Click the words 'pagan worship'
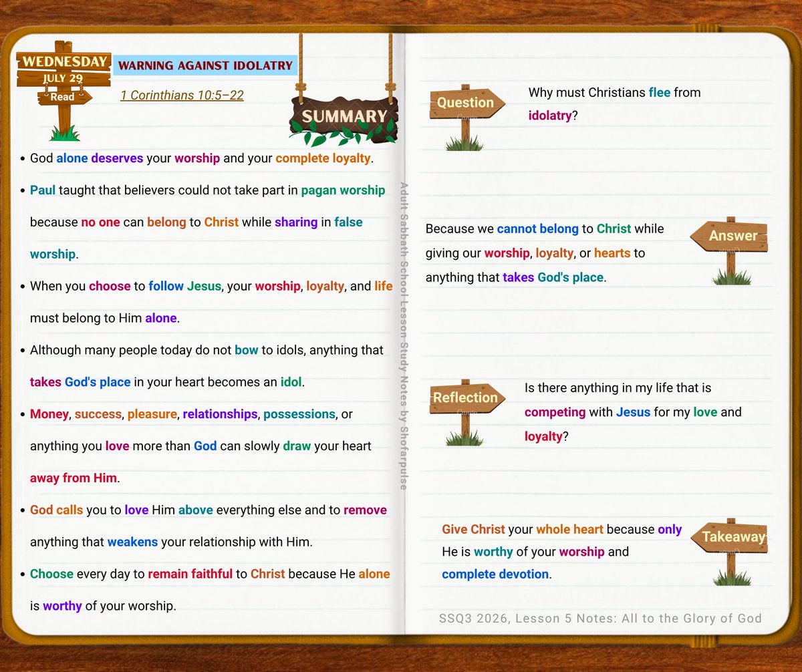 (343, 190)
